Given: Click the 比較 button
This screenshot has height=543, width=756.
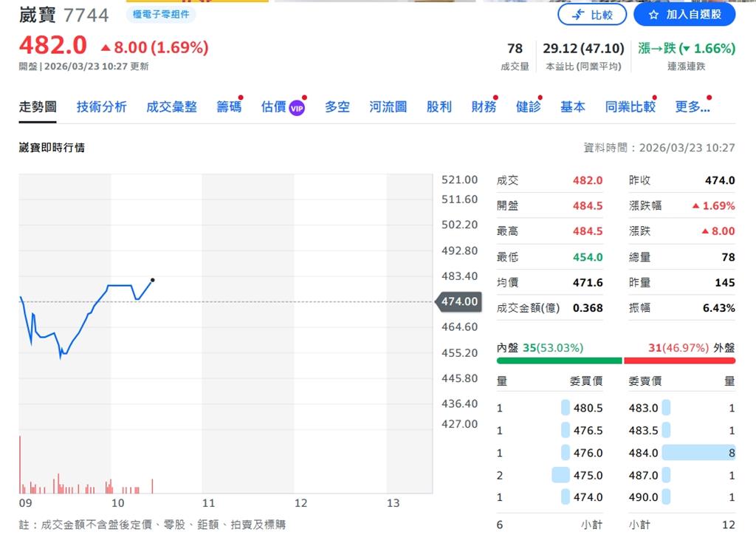Looking at the screenshot, I should pos(592,15).
